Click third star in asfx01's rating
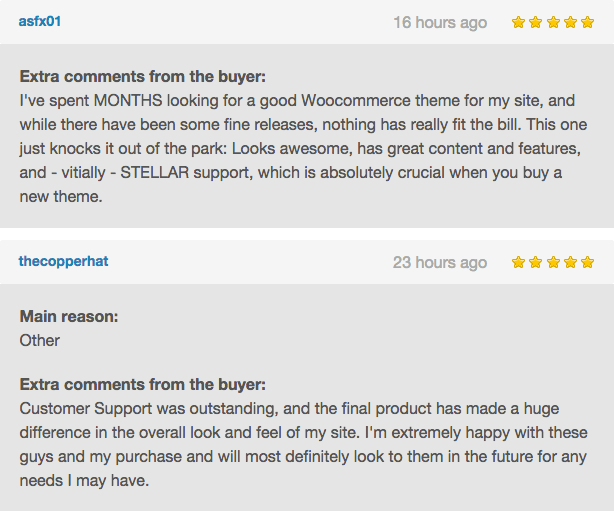The image size is (614, 511). [x=553, y=22]
